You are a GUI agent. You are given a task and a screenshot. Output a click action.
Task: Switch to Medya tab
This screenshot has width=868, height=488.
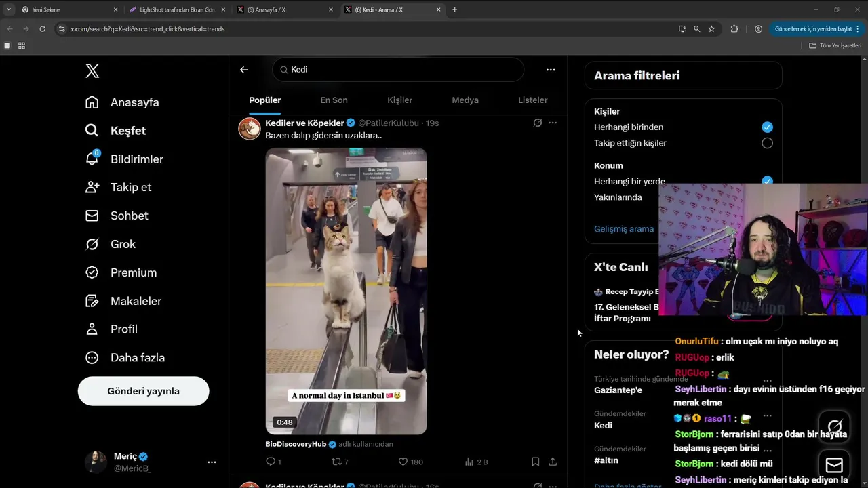(x=465, y=100)
